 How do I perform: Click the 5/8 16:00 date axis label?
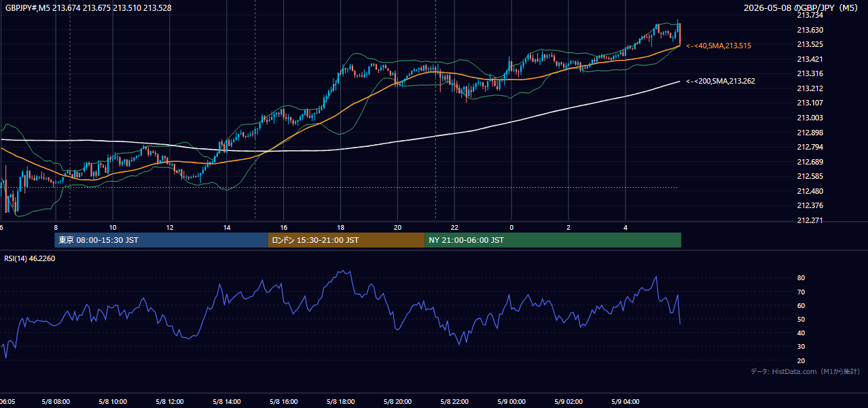pyautogui.click(x=284, y=402)
